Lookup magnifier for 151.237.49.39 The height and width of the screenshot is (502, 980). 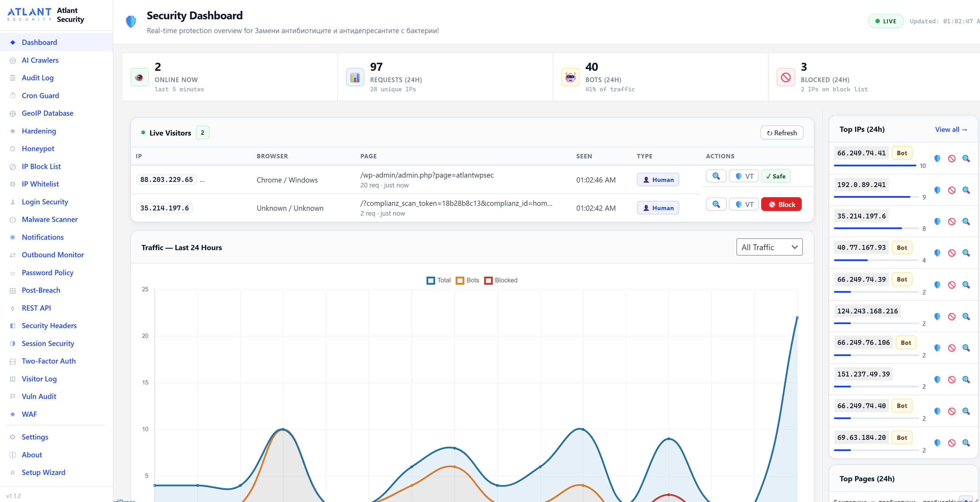pyautogui.click(x=966, y=379)
